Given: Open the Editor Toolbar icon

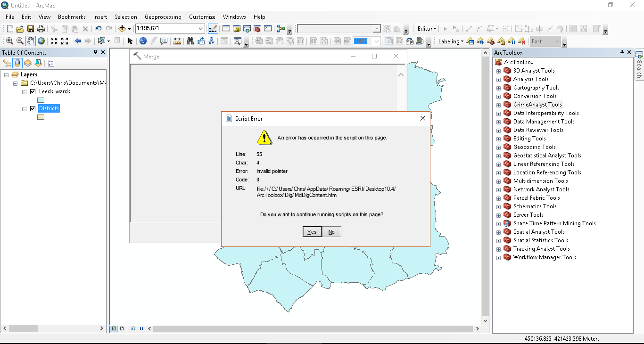Looking at the screenshot, I should coord(213,29).
